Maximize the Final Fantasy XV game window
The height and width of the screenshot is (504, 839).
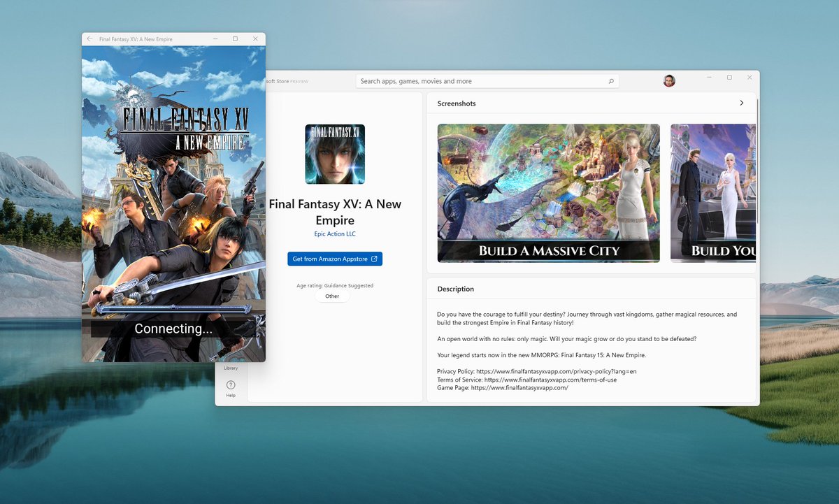coord(235,39)
